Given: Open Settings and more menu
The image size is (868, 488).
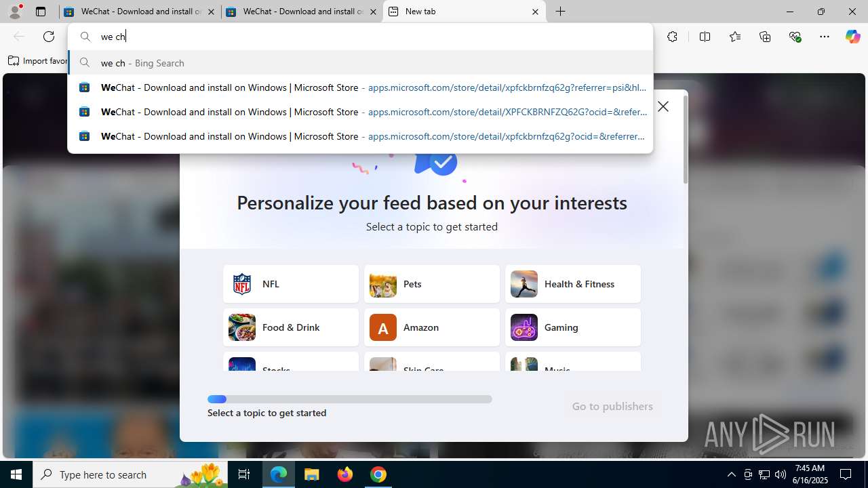Looking at the screenshot, I should 825,37.
